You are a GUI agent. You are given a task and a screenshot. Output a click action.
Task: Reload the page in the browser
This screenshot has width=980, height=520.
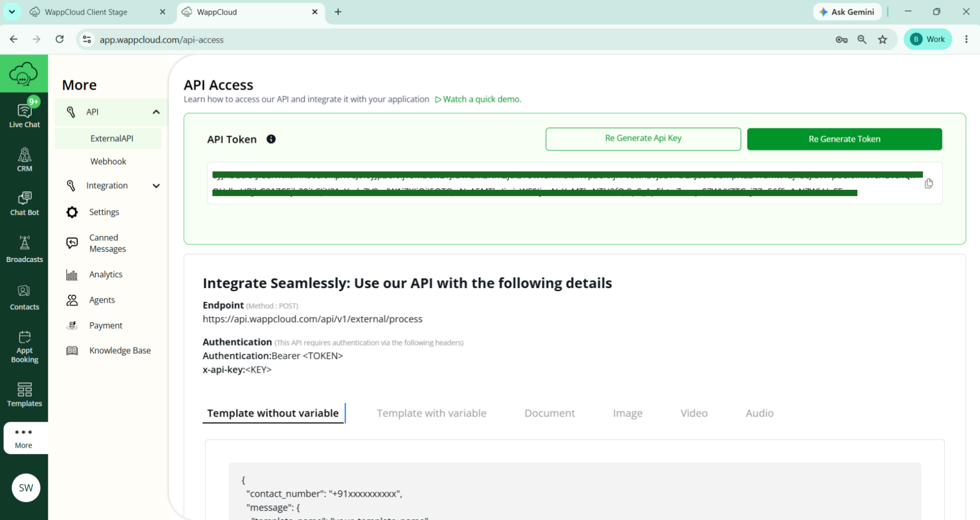point(60,39)
